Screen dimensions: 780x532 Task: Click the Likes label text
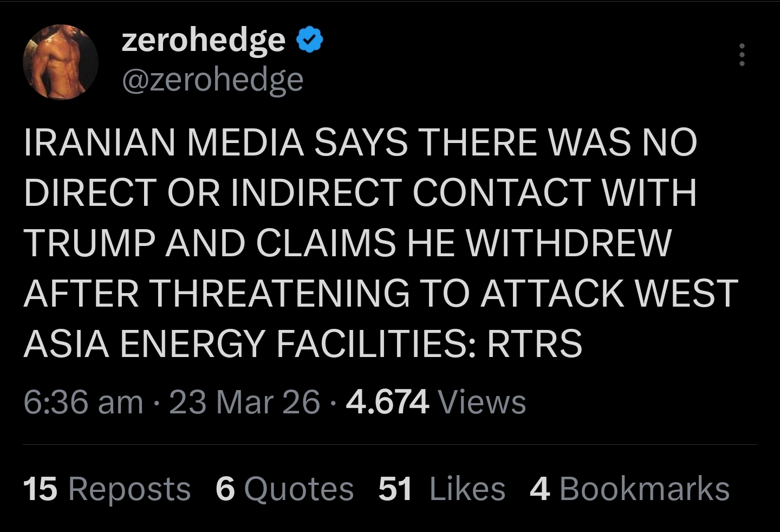467,488
